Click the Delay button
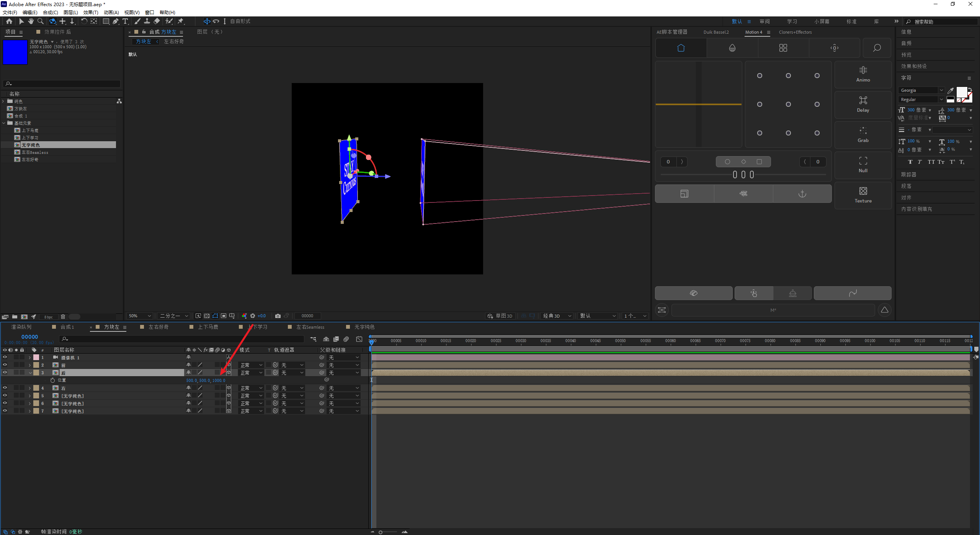 coord(863,104)
